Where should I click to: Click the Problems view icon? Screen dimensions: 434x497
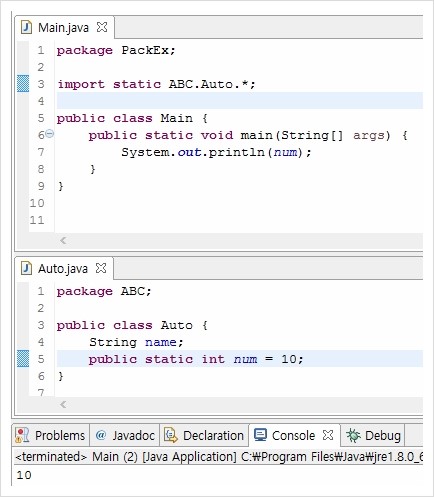pyautogui.click(x=22, y=435)
